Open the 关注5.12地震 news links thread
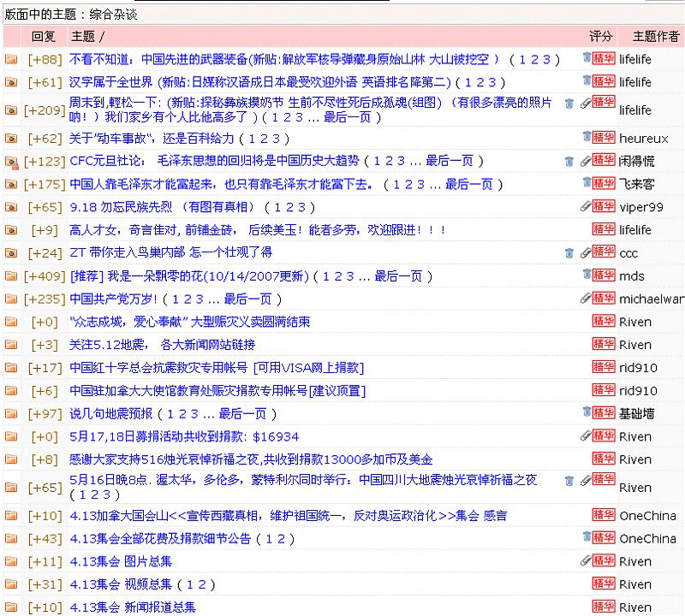 (x=162, y=345)
